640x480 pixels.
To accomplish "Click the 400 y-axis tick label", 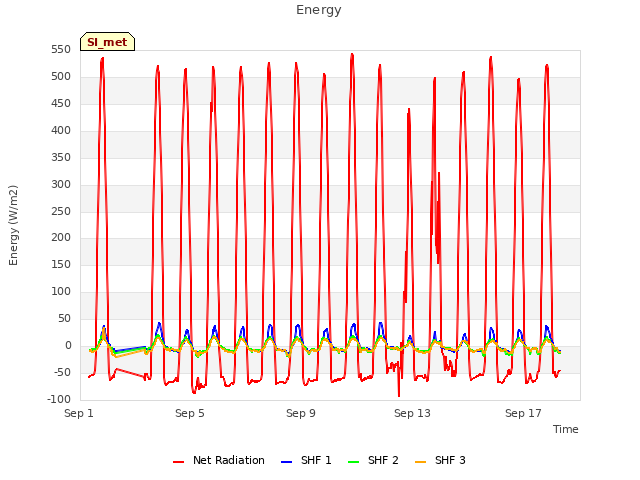I will [61, 131].
